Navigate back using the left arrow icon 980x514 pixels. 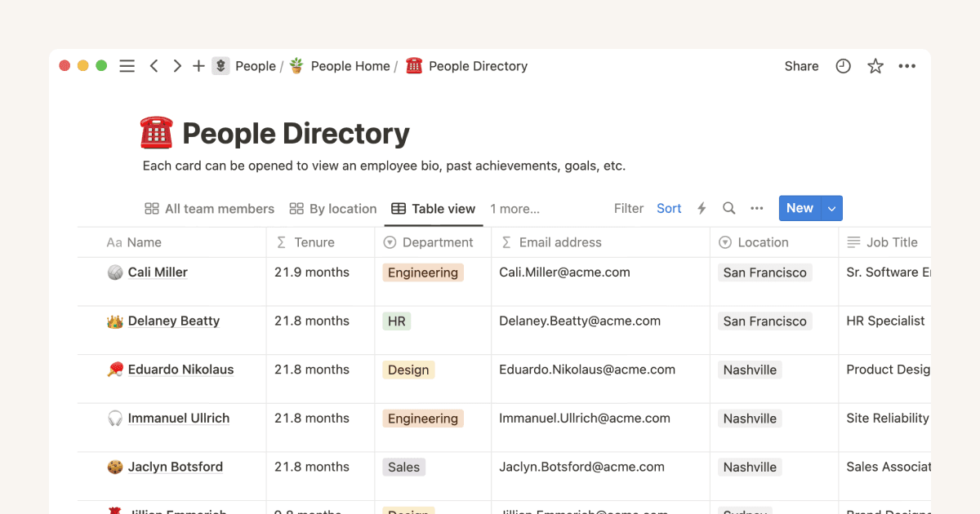coord(154,66)
